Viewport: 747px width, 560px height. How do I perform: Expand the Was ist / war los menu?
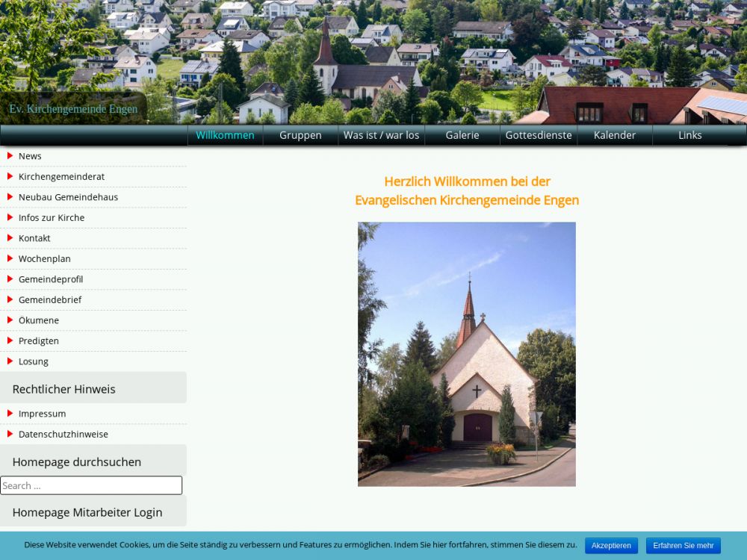tap(382, 135)
